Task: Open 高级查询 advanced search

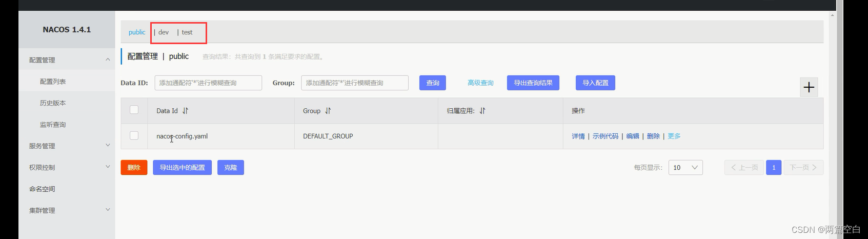Action: tap(480, 83)
